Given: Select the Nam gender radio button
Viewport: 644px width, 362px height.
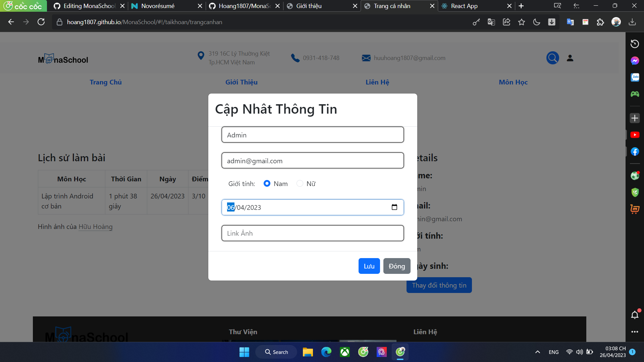Looking at the screenshot, I should pos(267,183).
